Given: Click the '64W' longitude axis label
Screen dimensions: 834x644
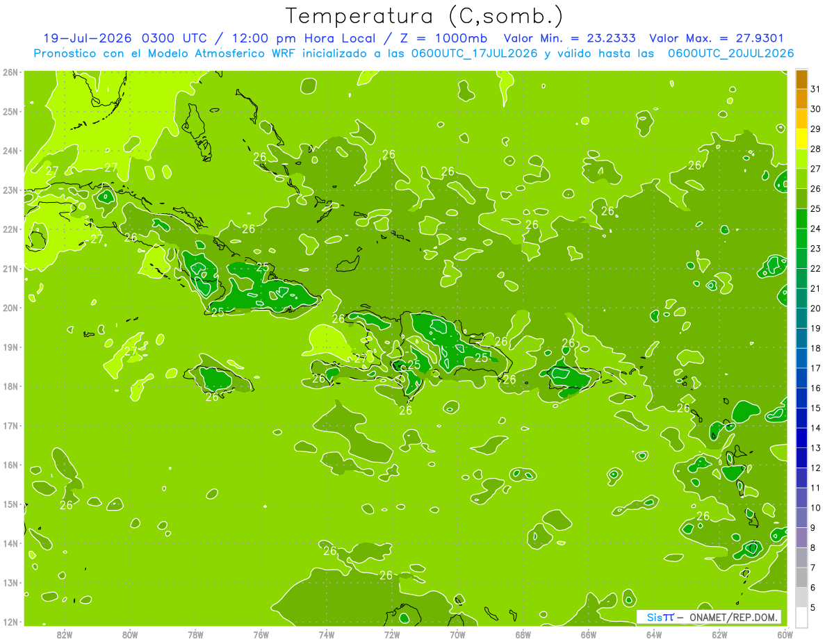Looking at the screenshot, I should (x=654, y=634).
